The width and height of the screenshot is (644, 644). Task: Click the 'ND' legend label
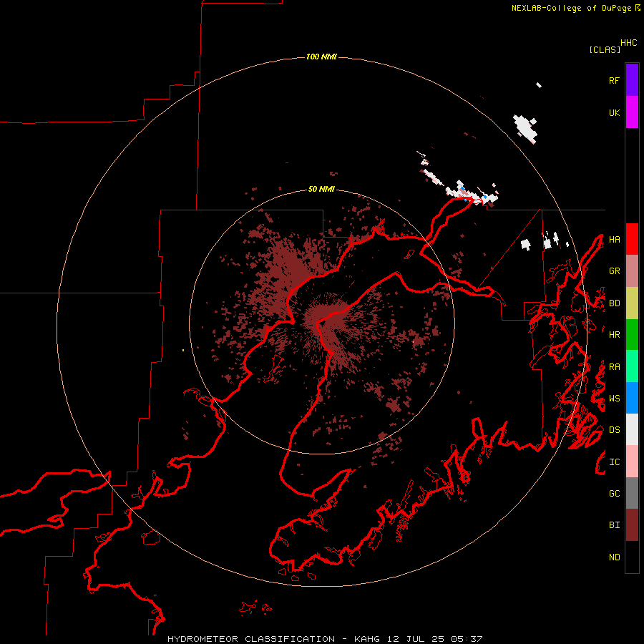(614, 557)
